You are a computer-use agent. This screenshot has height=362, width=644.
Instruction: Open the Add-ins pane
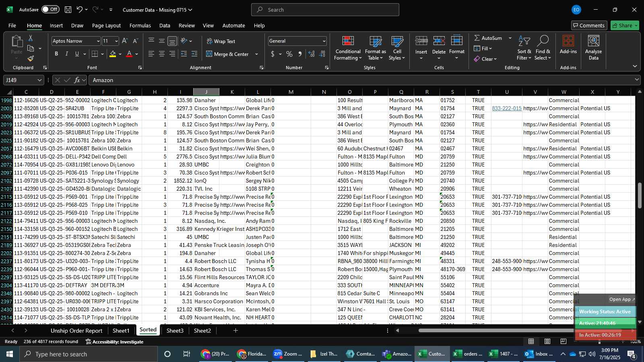tap(568, 44)
